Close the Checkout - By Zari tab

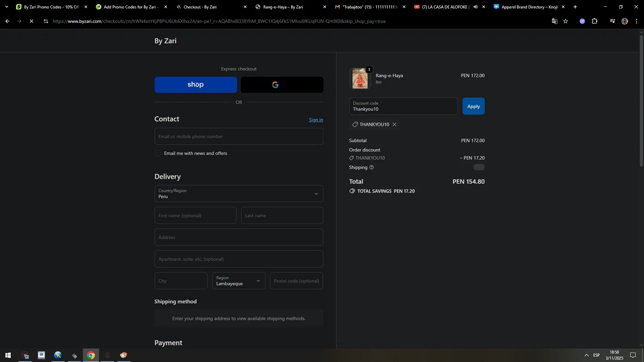tap(245, 7)
